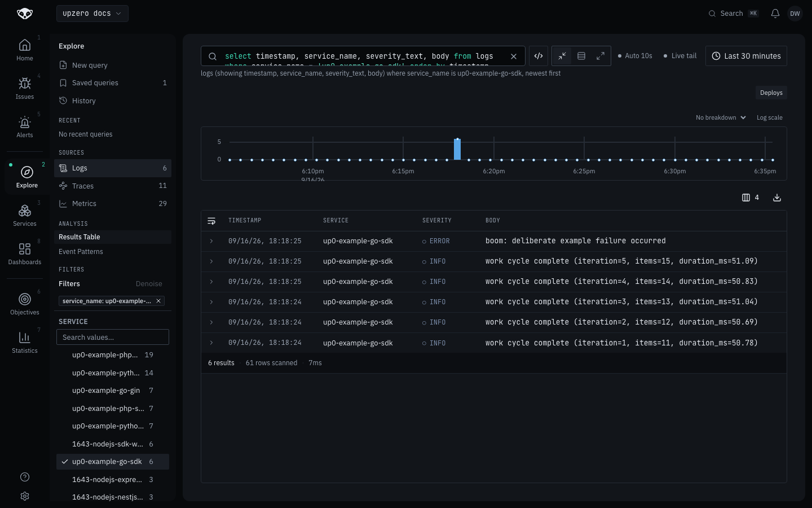Check the up0-example-go-gin service filter

coord(113,391)
